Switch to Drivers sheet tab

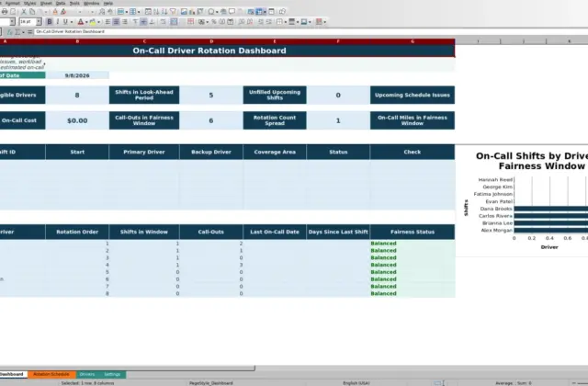pos(87,374)
